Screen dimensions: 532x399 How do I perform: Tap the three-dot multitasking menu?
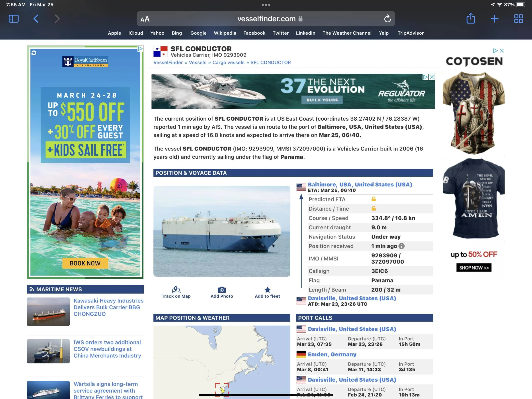pos(266,5)
